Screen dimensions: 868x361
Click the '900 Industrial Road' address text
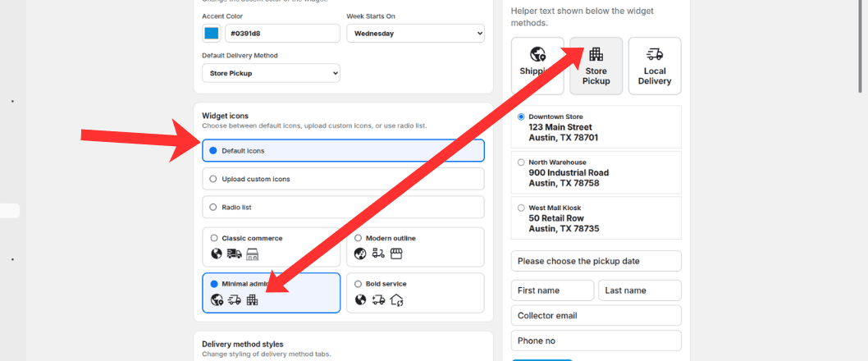click(x=569, y=173)
